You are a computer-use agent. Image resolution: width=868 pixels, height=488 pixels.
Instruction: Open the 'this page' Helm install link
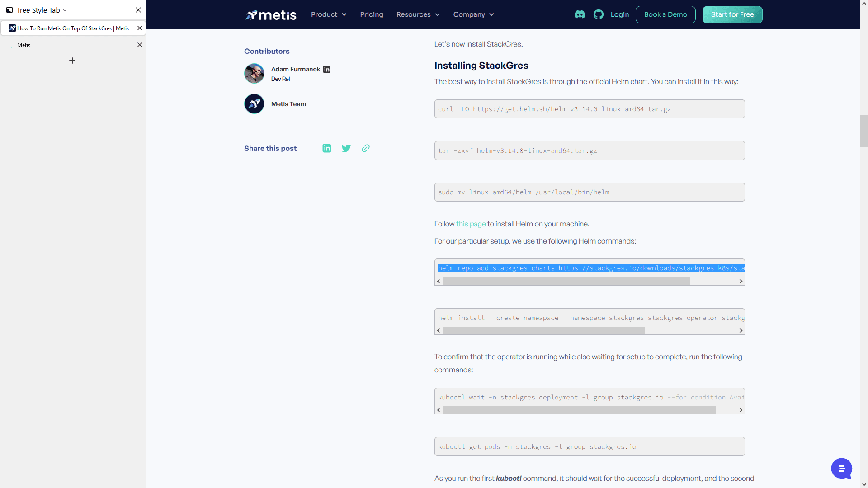click(471, 224)
